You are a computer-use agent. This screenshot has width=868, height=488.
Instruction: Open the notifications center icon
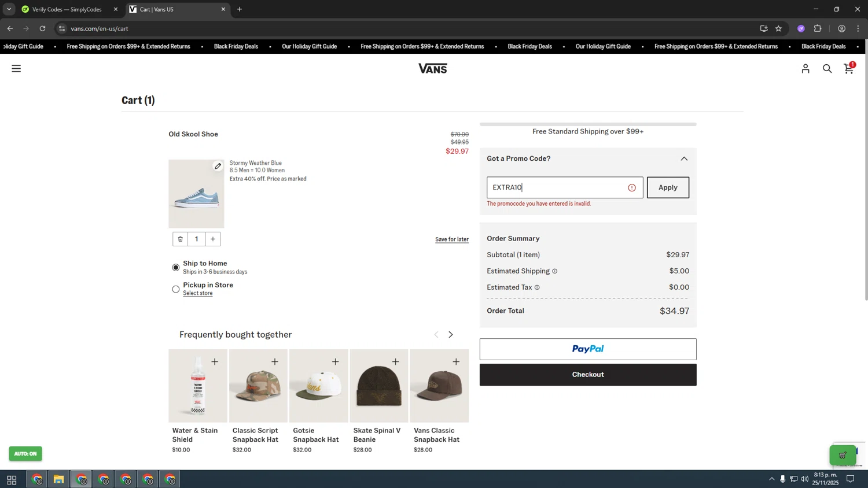point(851,479)
